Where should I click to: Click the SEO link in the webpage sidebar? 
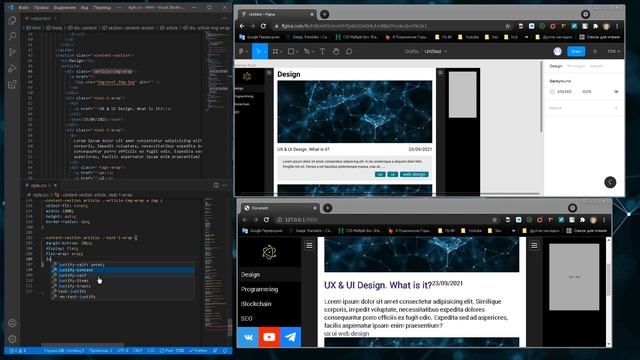247,318
